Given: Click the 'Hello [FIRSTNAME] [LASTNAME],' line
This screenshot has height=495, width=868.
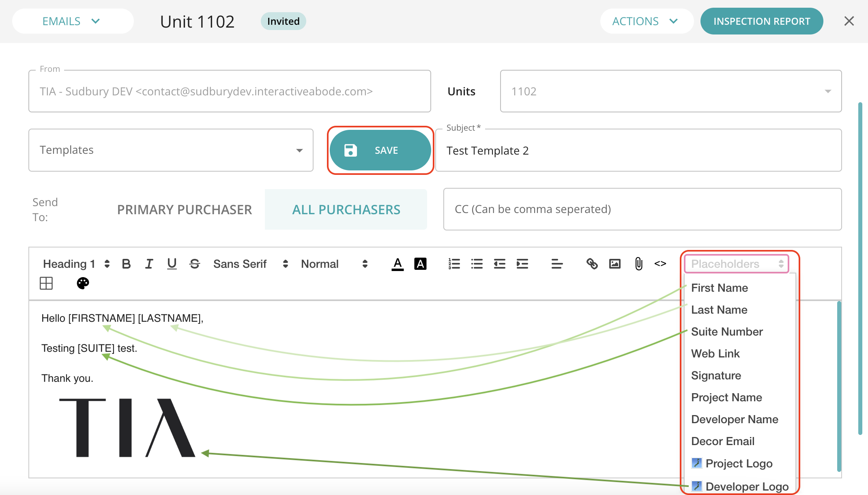Looking at the screenshot, I should 122,318.
